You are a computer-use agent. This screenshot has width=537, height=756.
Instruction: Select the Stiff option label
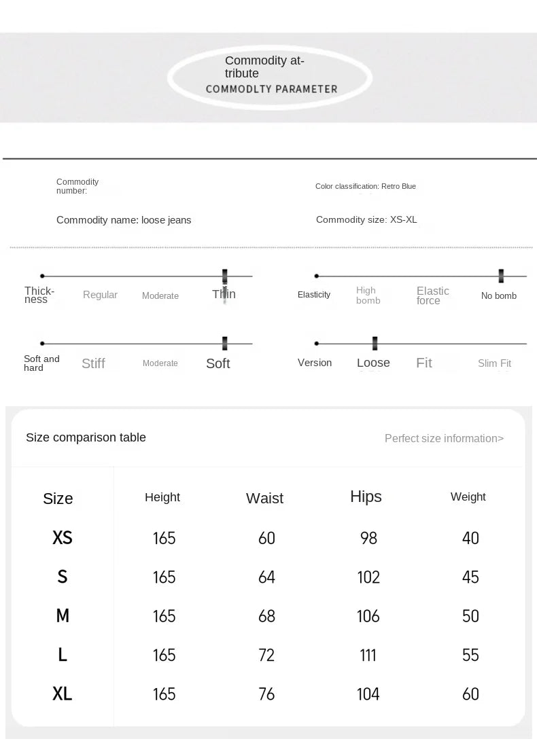coord(93,363)
